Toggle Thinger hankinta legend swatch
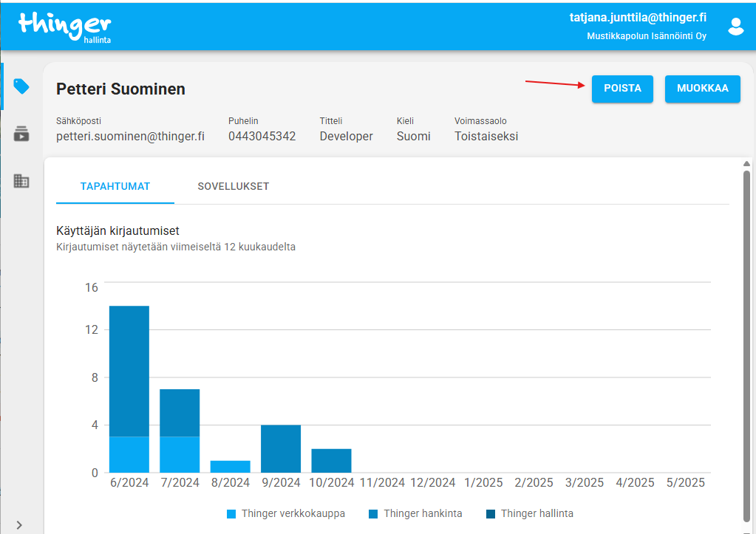This screenshot has height=534, width=756. point(373,514)
